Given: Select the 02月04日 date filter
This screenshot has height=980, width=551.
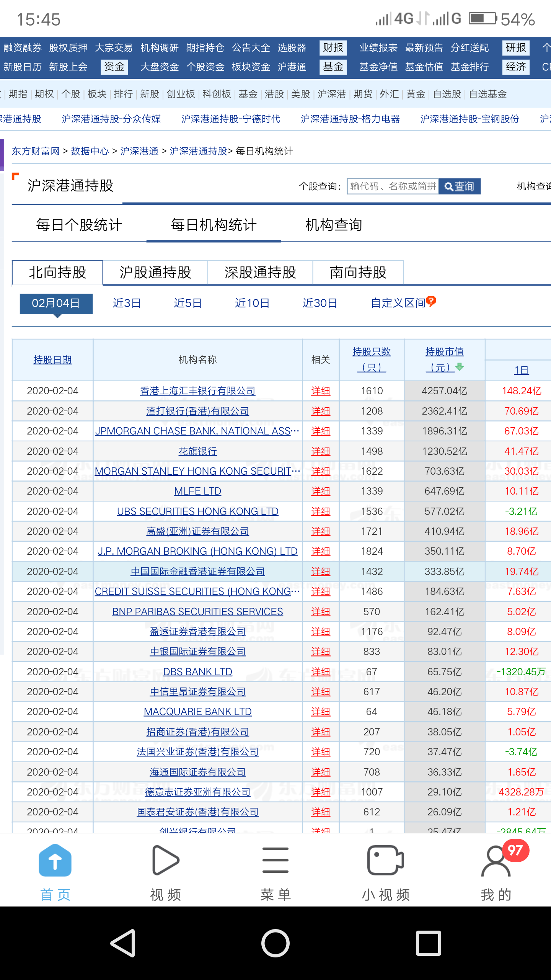Looking at the screenshot, I should (x=56, y=303).
